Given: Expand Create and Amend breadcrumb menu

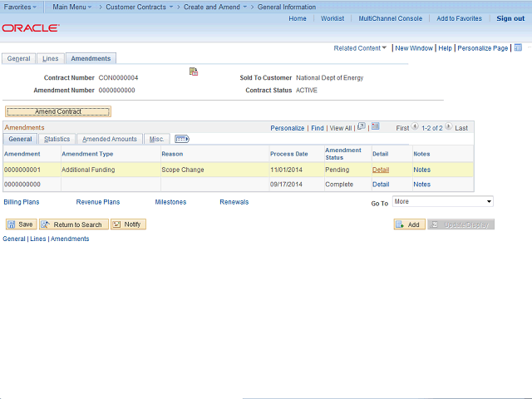Looking at the screenshot, I should click(x=215, y=7).
